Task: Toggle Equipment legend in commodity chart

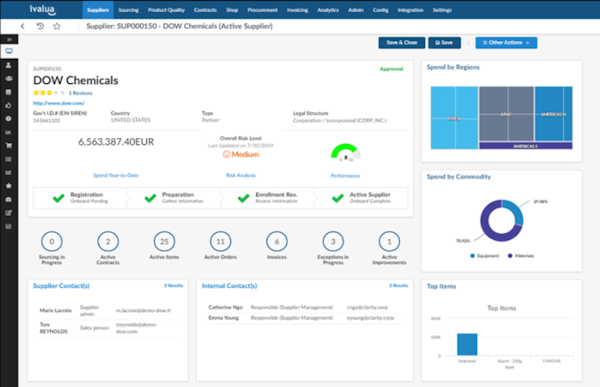Action: tap(484, 256)
